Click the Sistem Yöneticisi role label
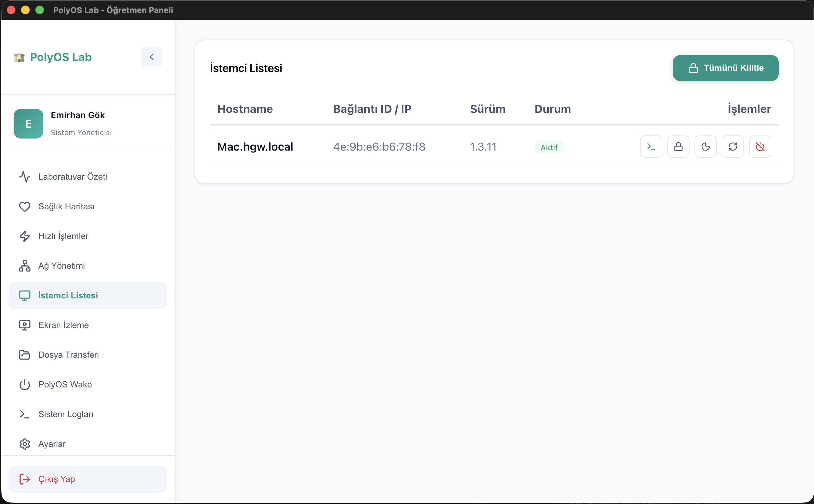This screenshot has width=814, height=504. (81, 133)
